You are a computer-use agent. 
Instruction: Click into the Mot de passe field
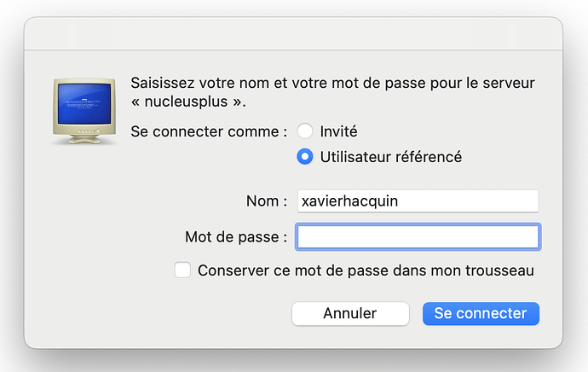coord(418,237)
